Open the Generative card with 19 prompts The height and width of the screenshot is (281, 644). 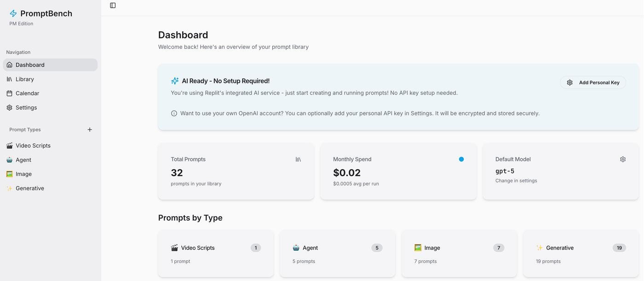point(581,254)
